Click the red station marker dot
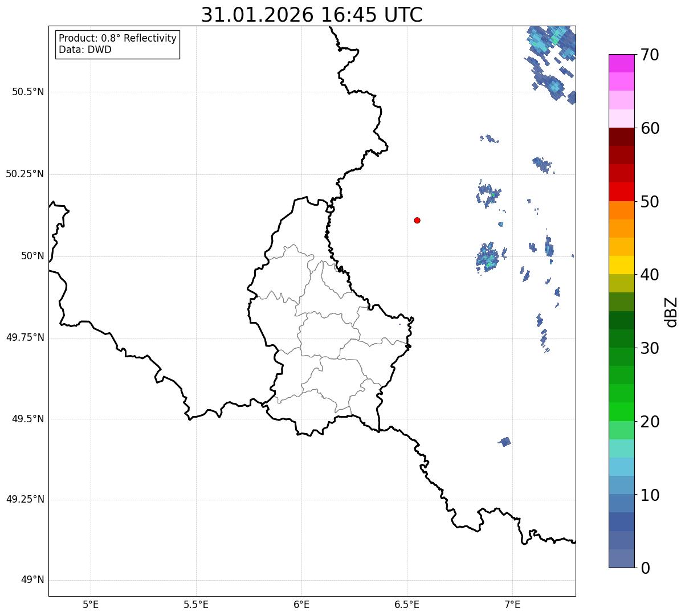The image size is (685, 616). (x=417, y=220)
